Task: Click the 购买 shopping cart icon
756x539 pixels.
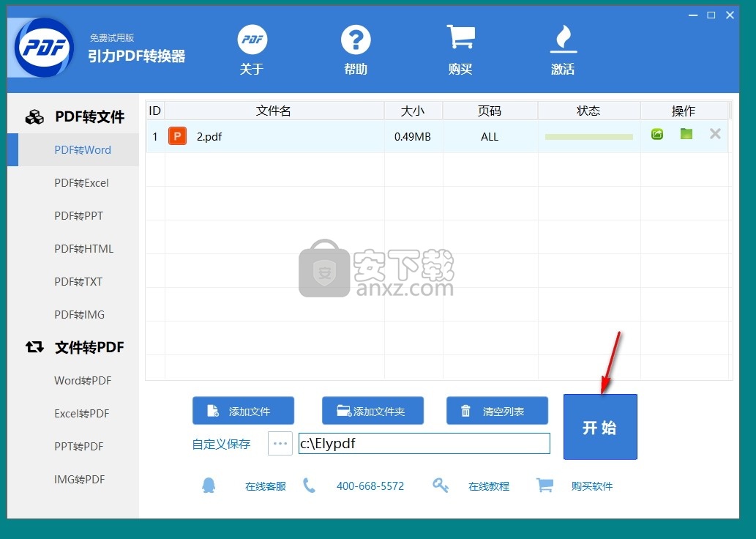Action: click(460, 37)
